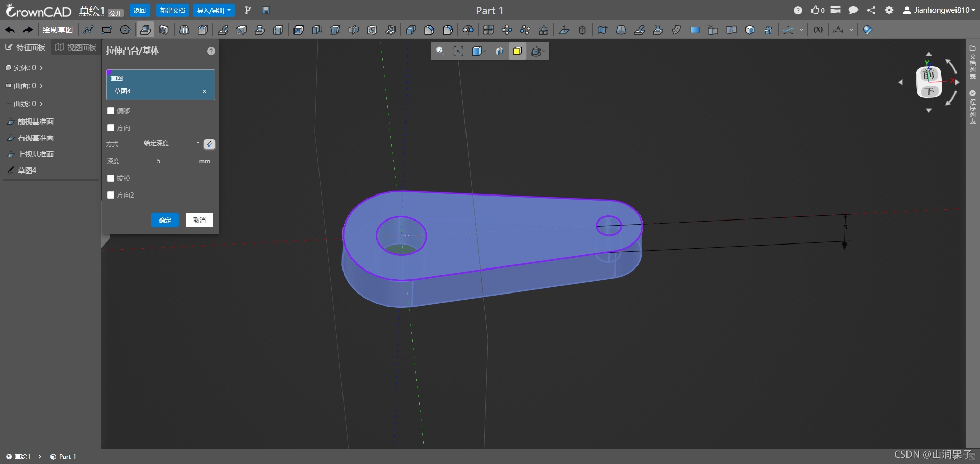Screen dimensions: 980x464
Task: Toggle the pick tool beside 方式
Action: pyautogui.click(x=209, y=144)
